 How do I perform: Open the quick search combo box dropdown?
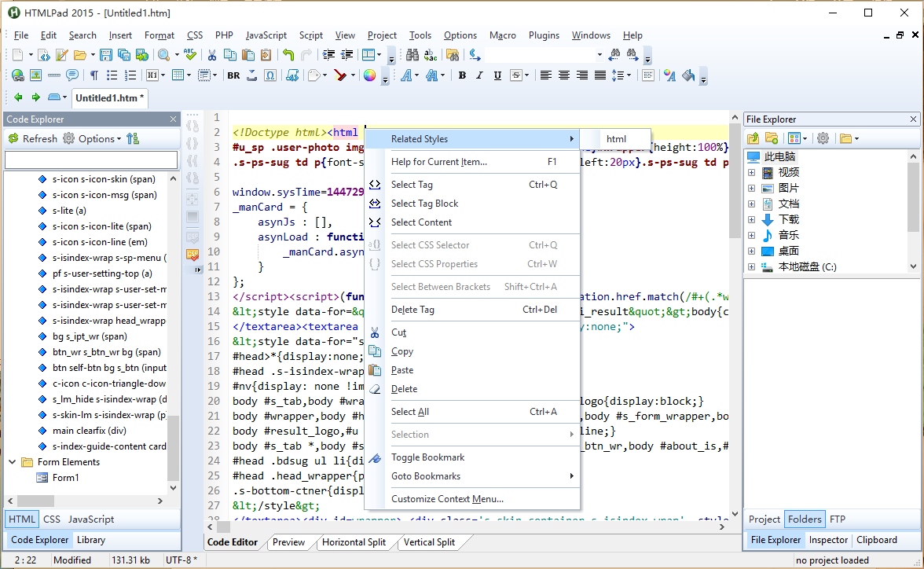[x=599, y=55]
